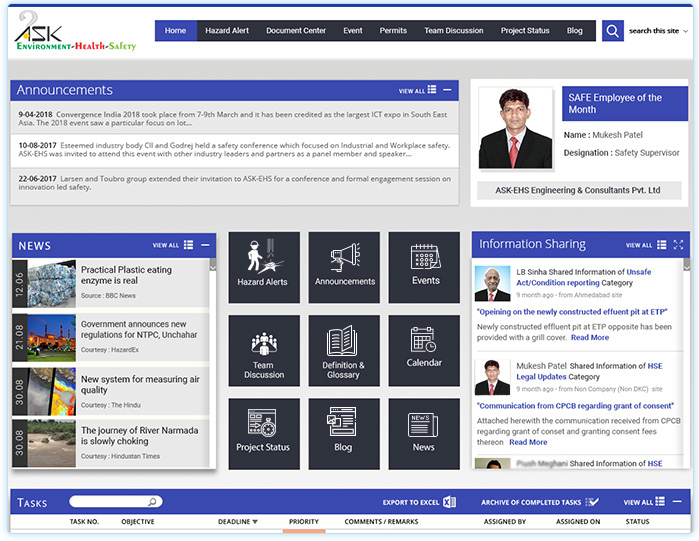Collapse the Announcements panel
Image resolution: width=699 pixels, height=541 pixels.
pyautogui.click(x=447, y=90)
